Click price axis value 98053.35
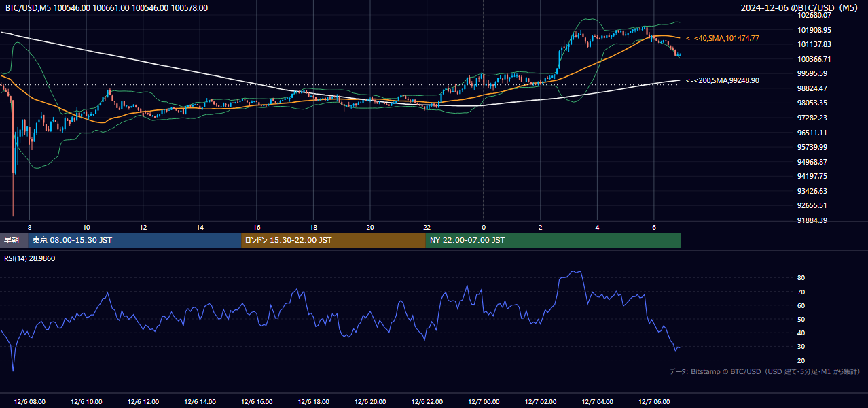 tap(812, 103)
